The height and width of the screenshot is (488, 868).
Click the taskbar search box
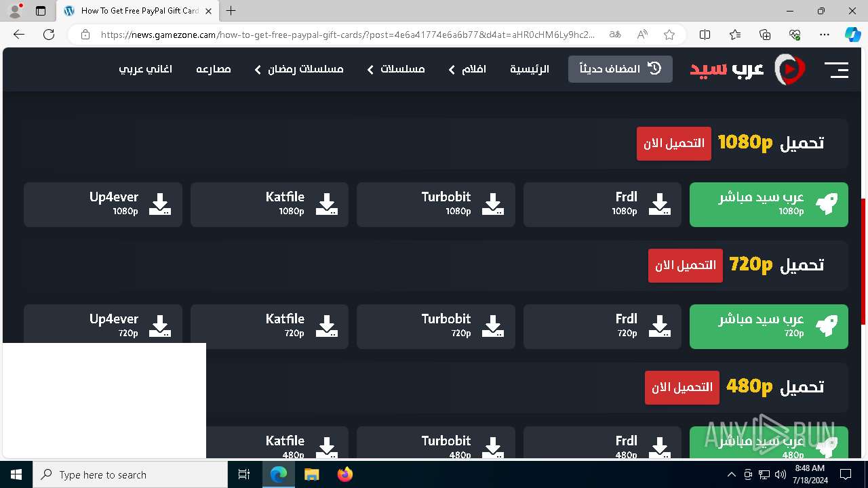130,474
